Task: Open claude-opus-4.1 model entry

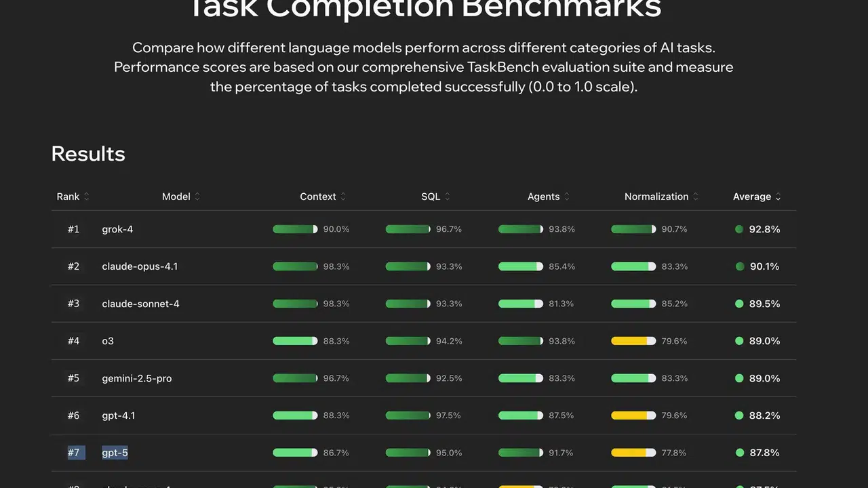Action: pos(140,266)
